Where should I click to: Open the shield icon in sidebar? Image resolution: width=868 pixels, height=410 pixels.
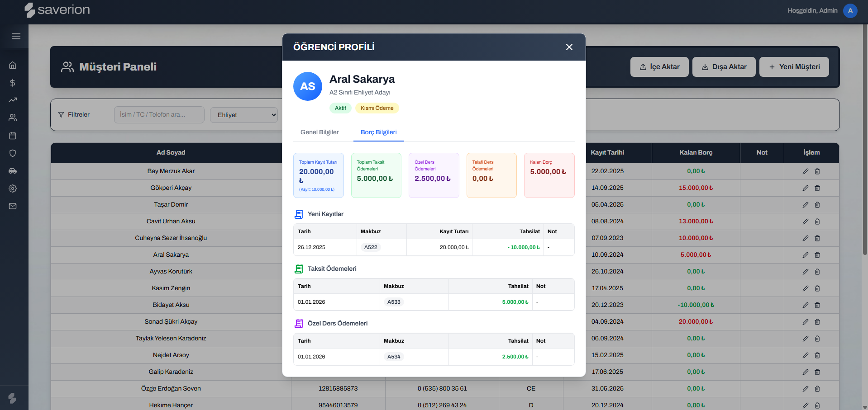[13, 153]
